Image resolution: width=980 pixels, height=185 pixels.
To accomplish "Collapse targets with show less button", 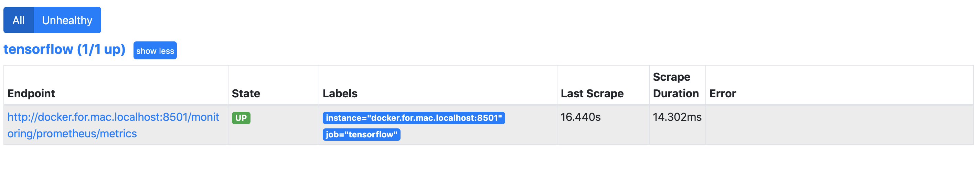I will tap(155, 51).
